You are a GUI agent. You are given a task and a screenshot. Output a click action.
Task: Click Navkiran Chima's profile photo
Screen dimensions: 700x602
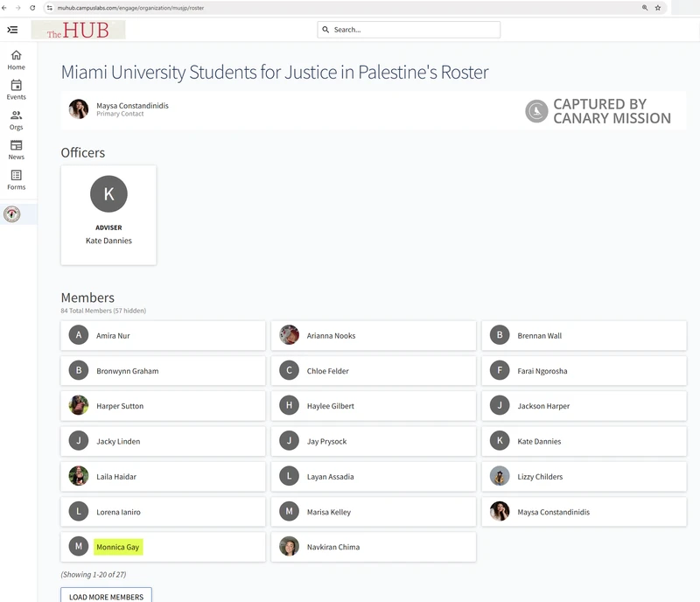pyautogui.click(x=290, y=546)
